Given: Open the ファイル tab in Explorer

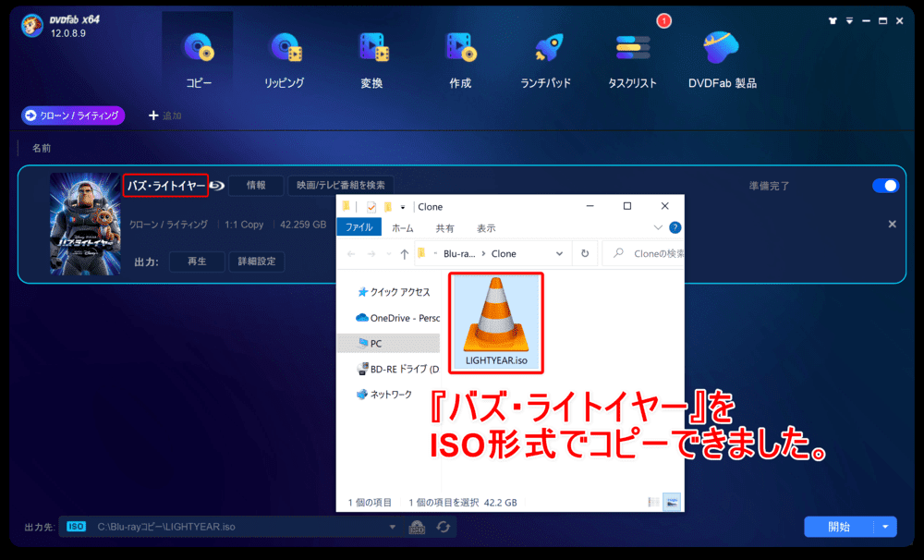Looking at the screenshot, I should pyautogui.click(x=358, y=228).
